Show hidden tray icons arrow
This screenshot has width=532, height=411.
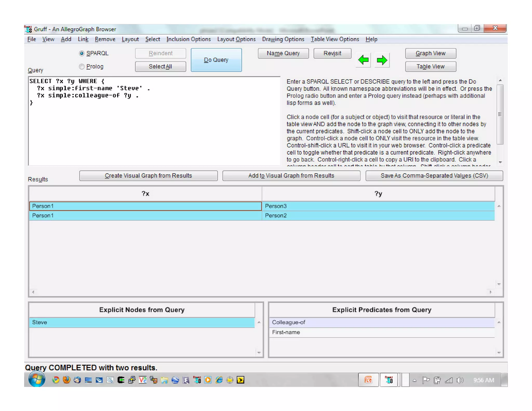pyautogui.click(x=415, y=381)
